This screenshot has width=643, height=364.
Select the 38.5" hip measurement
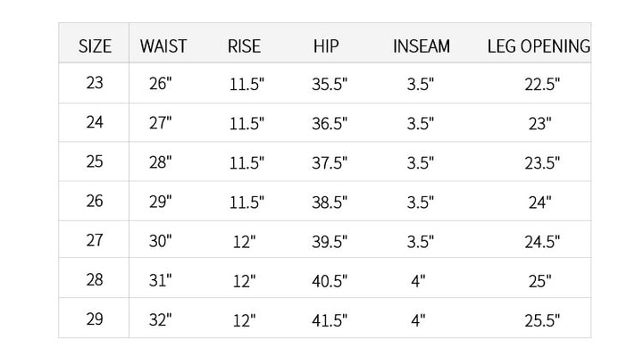click(x=330, y=203)
